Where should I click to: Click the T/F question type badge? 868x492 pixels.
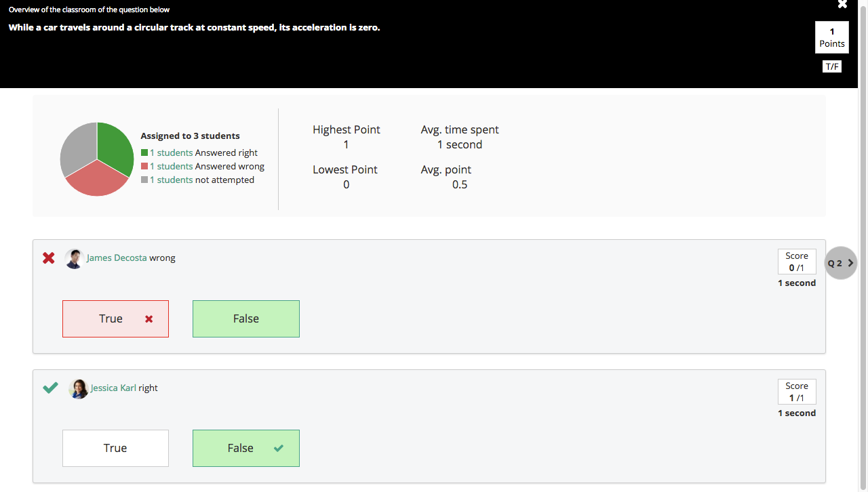point(831,66)
